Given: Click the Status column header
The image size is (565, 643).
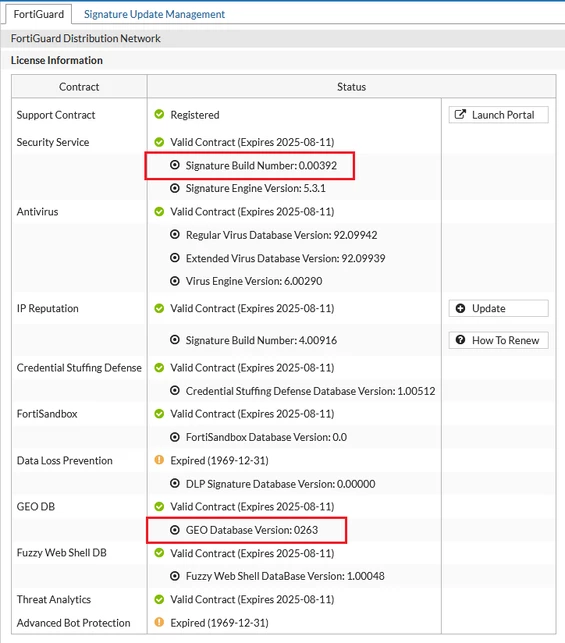Looking at the screenshot, I should [351, 87].
